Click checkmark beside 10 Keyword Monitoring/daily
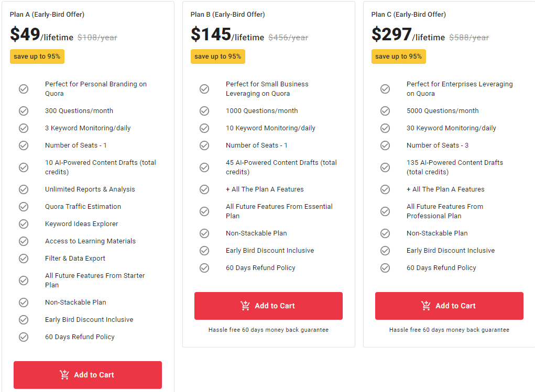 click(x=204, y=128)
